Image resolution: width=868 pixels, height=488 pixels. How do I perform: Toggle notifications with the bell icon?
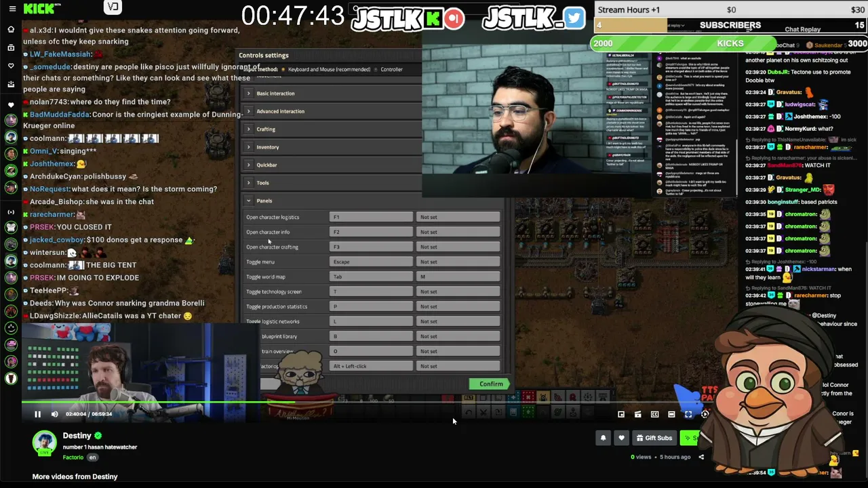pyautogui.click(x=603, y=438)
